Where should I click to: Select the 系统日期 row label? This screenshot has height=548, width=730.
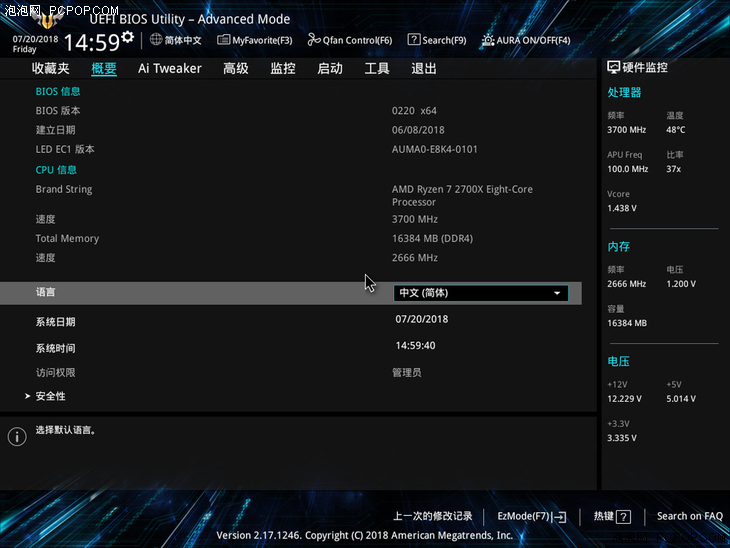pos(55,322)
